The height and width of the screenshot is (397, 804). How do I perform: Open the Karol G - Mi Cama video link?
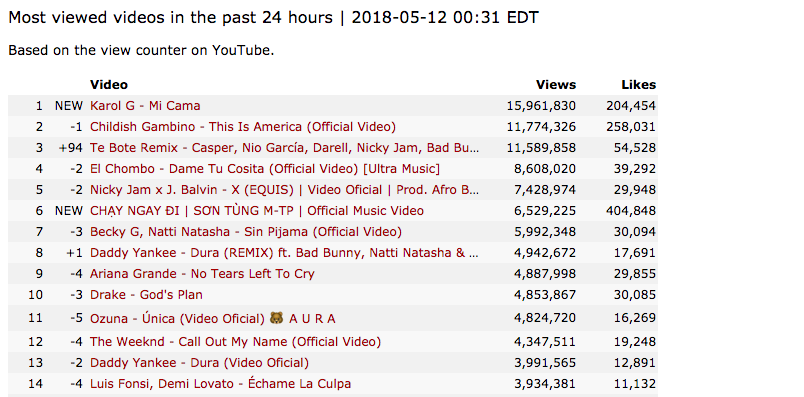pos(145,106)
